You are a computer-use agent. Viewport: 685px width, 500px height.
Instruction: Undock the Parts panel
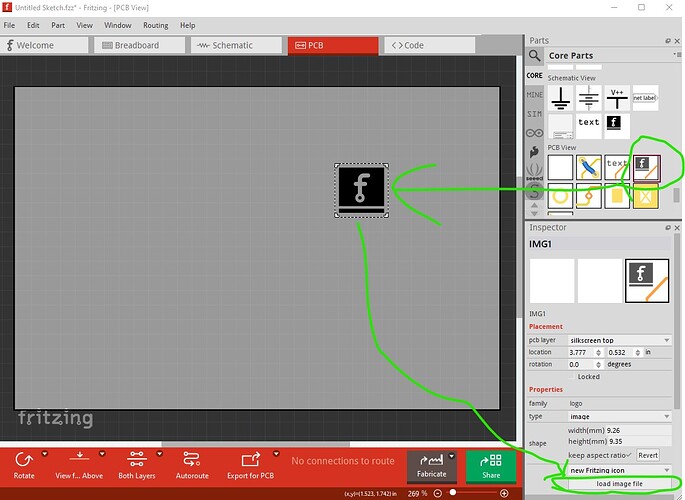[x=668, y=41]
